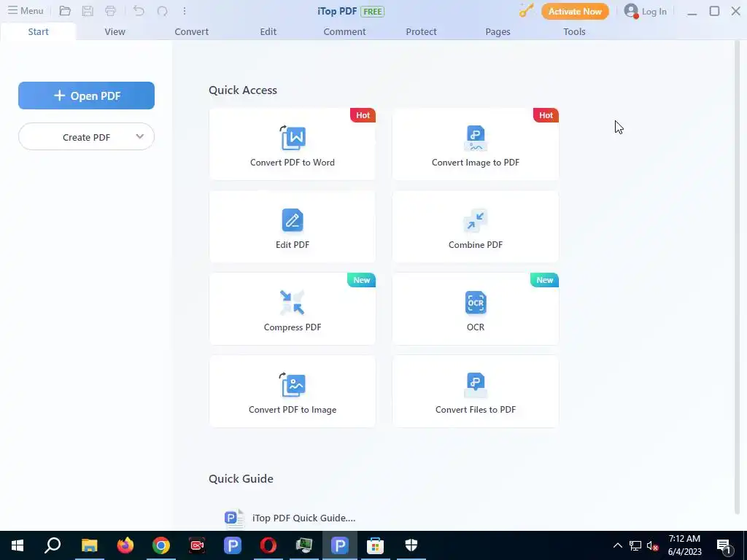Go to the Tools tab
This screenshot has height=560, width=747.
click(574, 31)
